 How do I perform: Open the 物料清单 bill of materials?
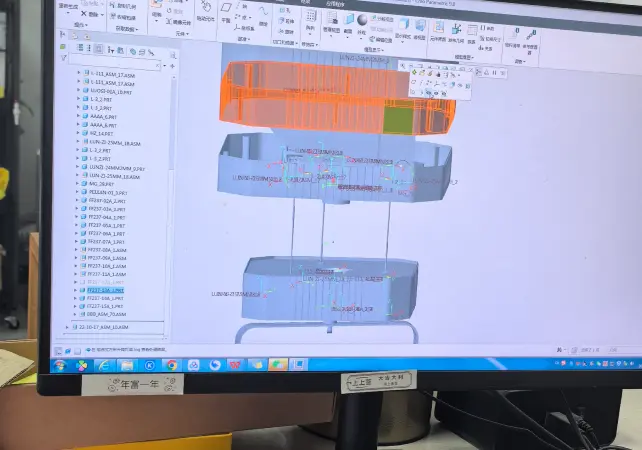[x=512, y=37]
